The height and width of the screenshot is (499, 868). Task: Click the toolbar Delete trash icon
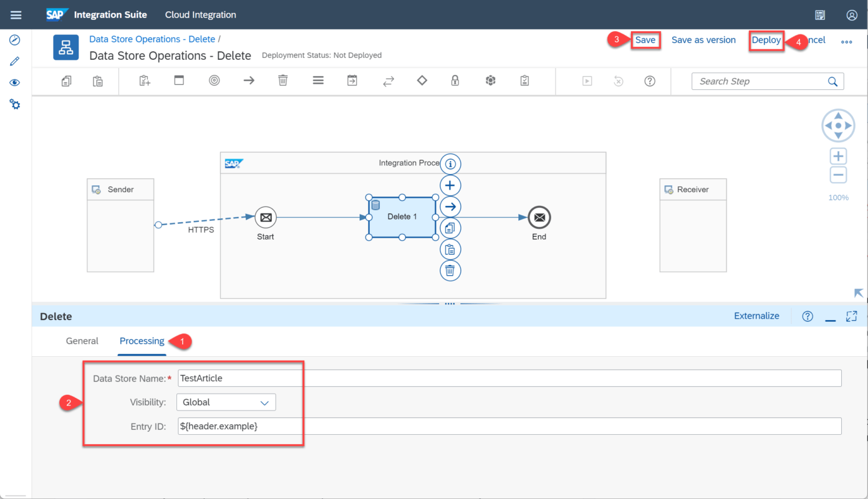(283, 80)
